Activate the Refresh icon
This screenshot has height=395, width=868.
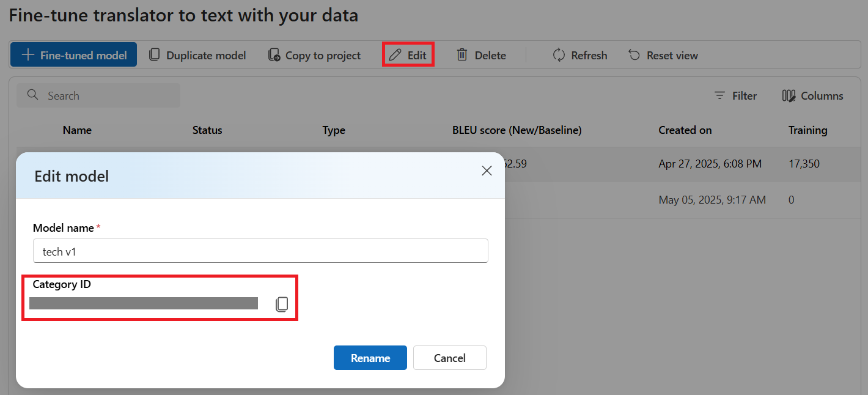pyautogui.click(x=558, y=54)
